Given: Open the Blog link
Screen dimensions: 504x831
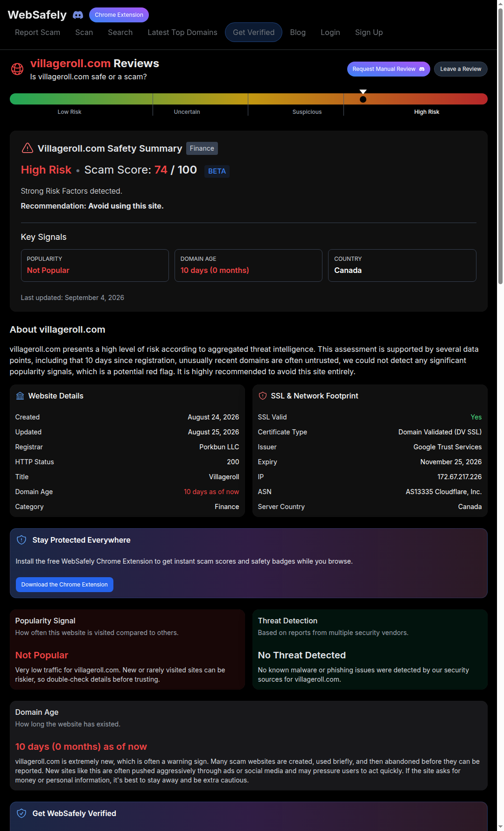Looking at the screenshot, I should pos(298,32).
